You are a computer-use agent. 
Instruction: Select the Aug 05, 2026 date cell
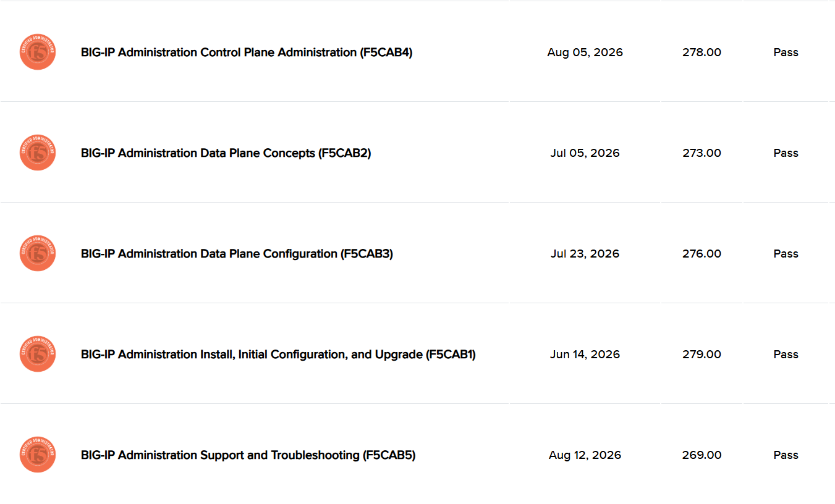585,52
